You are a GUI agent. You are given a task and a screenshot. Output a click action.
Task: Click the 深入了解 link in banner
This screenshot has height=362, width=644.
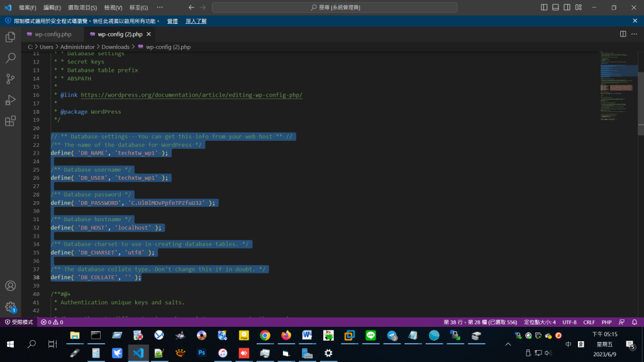click(196, 21)
